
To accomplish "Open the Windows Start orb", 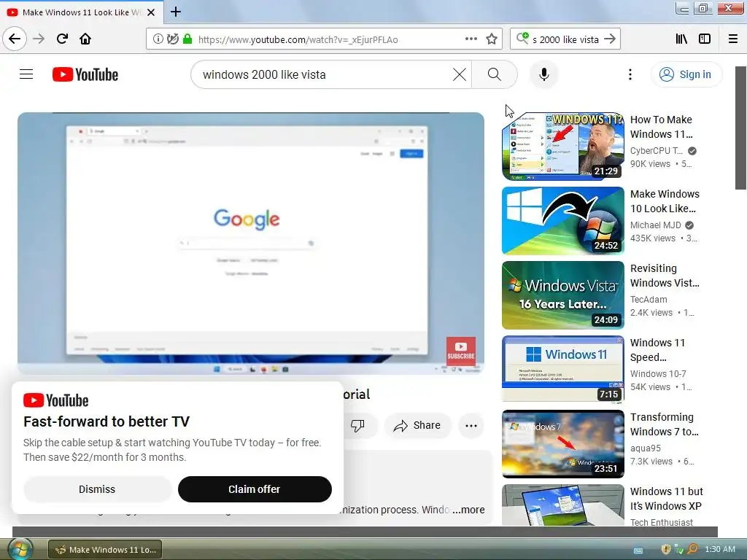I will [20, 549].
